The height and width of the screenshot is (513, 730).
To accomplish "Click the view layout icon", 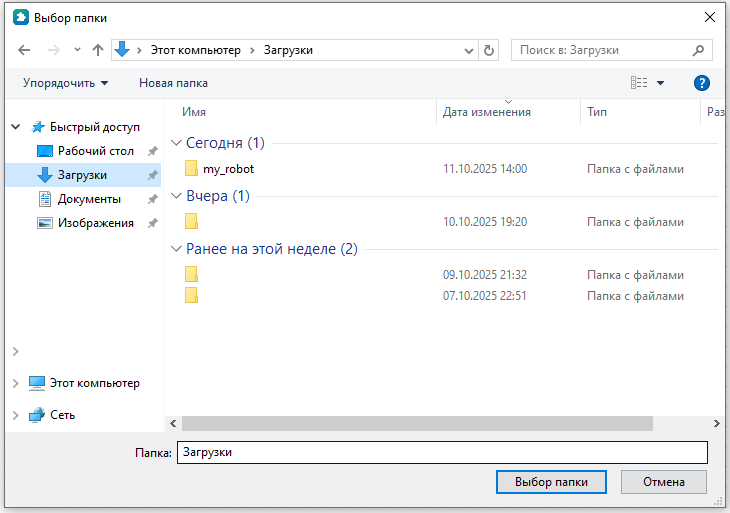I will click(639, 83).
